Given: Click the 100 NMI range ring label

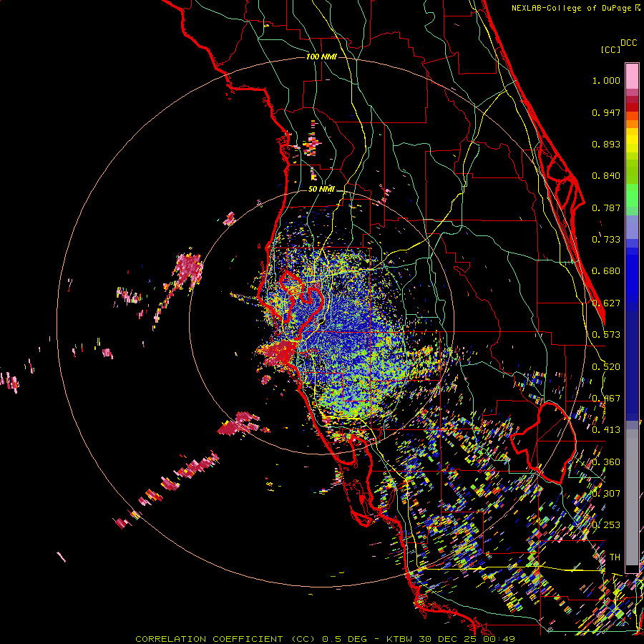Looking at the screenshot, I should click(321, 57).
